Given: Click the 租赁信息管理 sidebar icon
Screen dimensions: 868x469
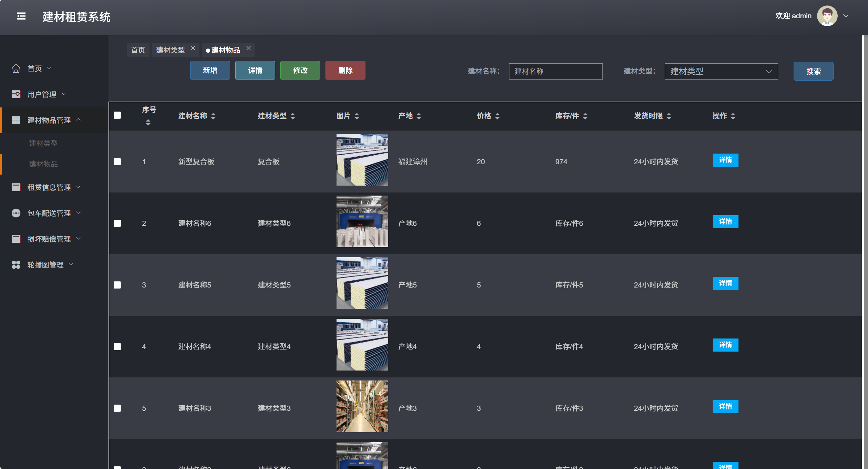Looking at the screenshot, I should pos(16,187).
